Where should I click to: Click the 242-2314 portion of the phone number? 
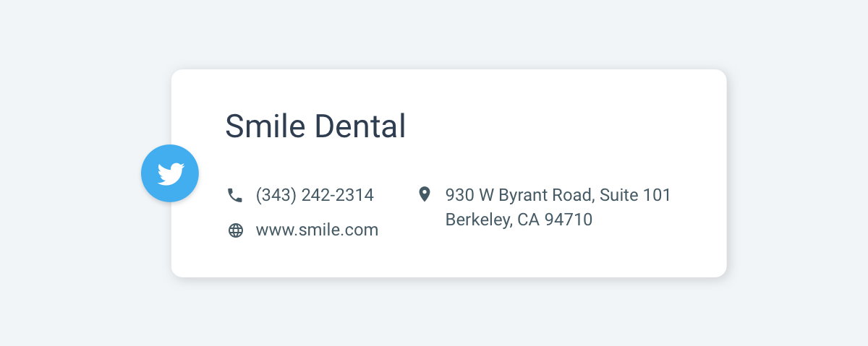(337, 195)
